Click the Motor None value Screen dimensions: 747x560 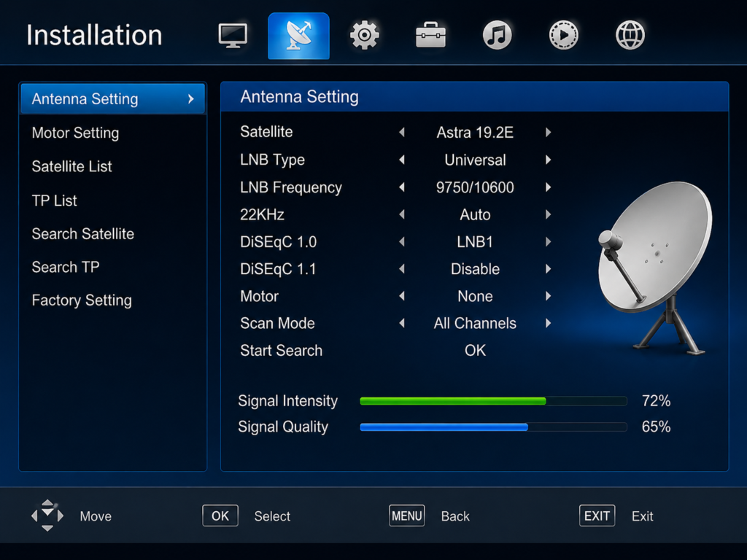[475, 296]
